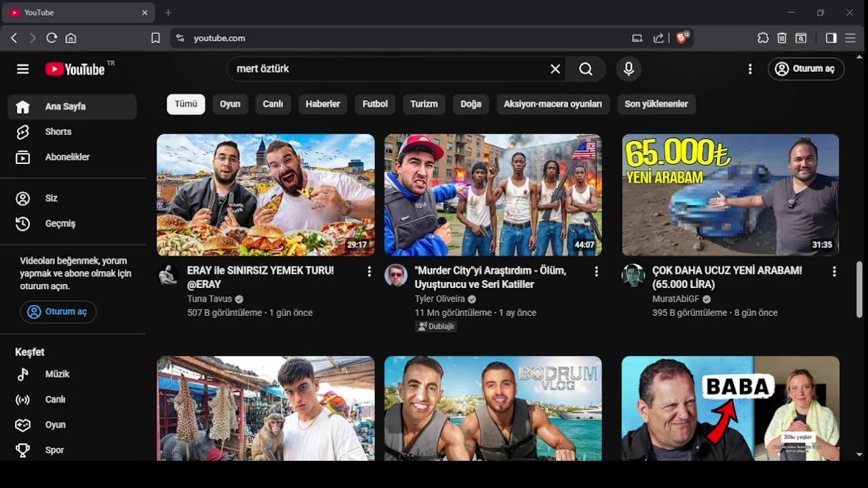
Task: Start voice search with microphone
Action: coord(629,69)
